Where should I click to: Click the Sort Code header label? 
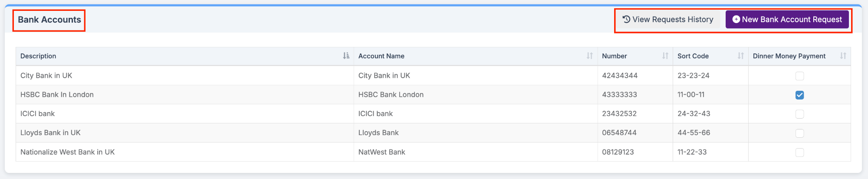coord(693,56)
